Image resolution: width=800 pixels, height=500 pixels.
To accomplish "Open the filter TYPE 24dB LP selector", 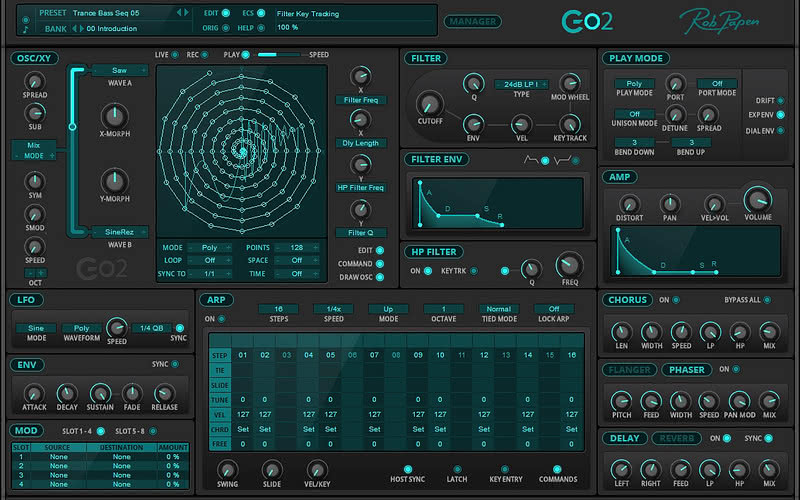I will point(521,84).
